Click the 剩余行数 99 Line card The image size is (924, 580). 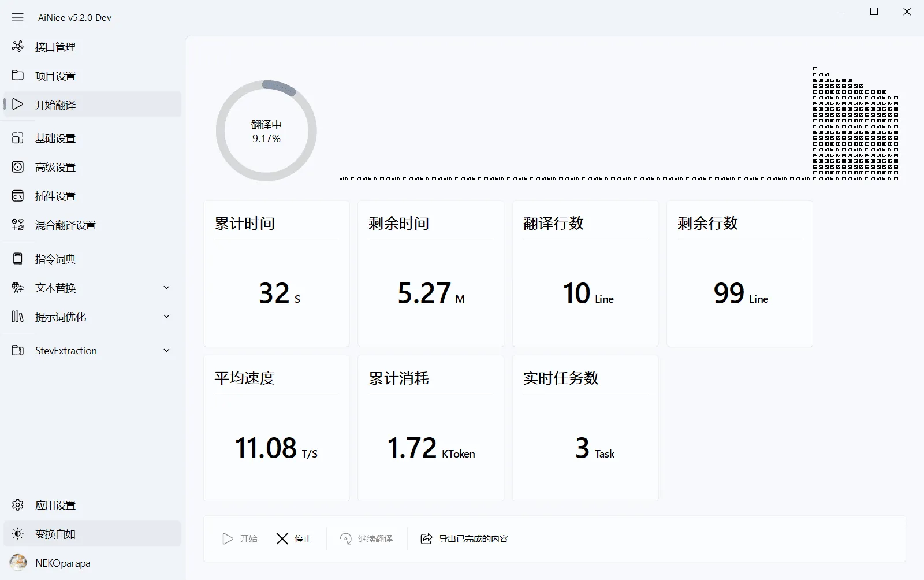coord(740,274)
